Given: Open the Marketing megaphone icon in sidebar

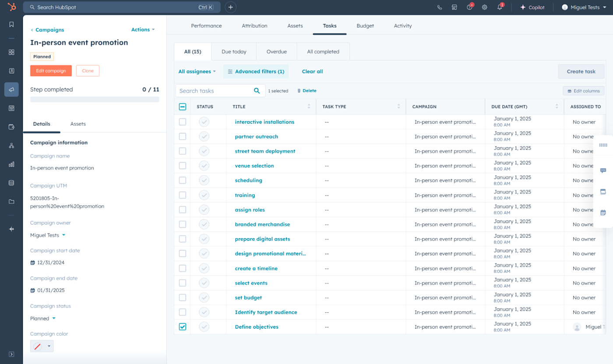Looking at the screenshot, I should [11, 89].
